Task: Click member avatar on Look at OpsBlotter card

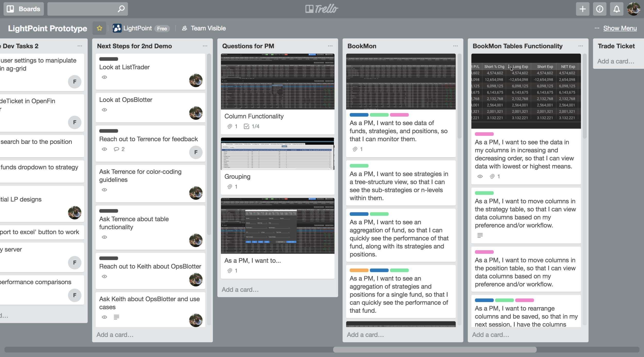Action: (x=196, y=113)
